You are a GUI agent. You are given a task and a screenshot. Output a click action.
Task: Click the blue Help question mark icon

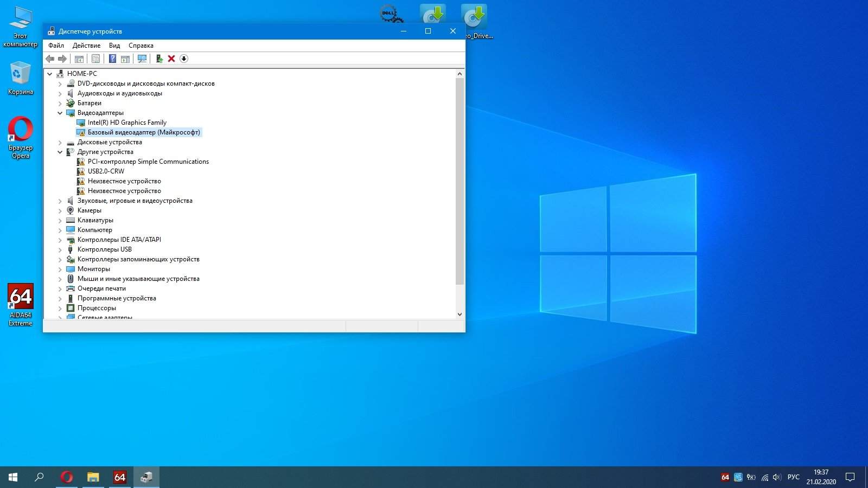112,59
